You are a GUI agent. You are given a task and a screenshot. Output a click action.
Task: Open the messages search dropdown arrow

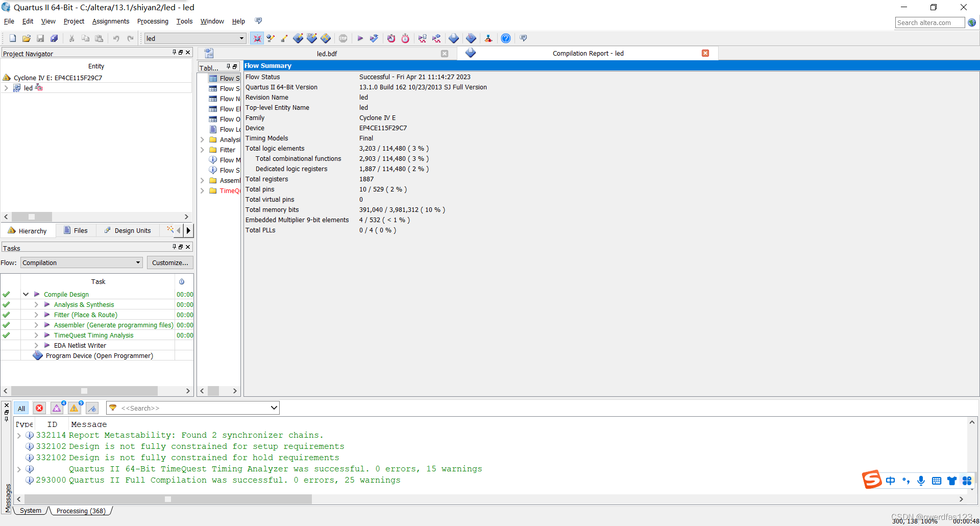click(x=274, y=408)
